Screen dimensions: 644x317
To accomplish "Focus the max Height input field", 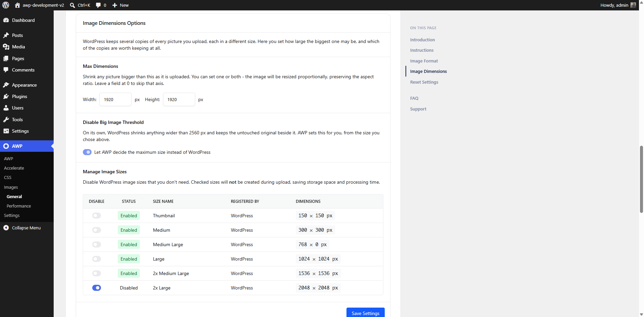I will point(179,99).
